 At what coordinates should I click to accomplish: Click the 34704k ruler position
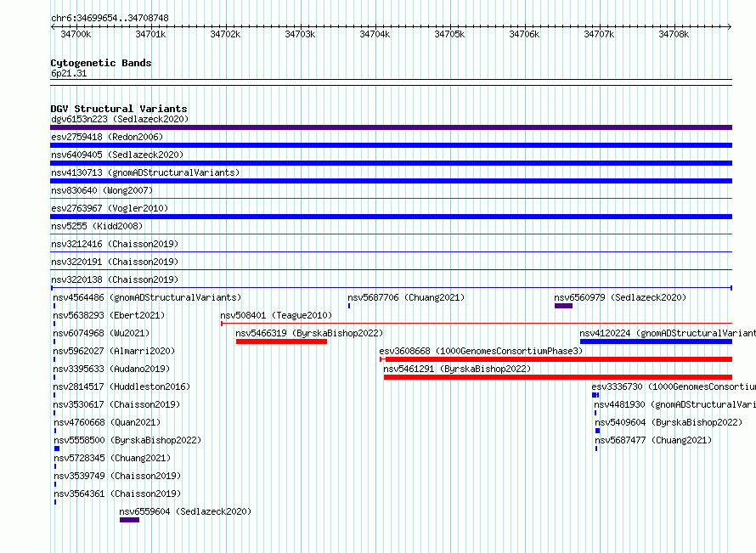click(x=375, y=34)
